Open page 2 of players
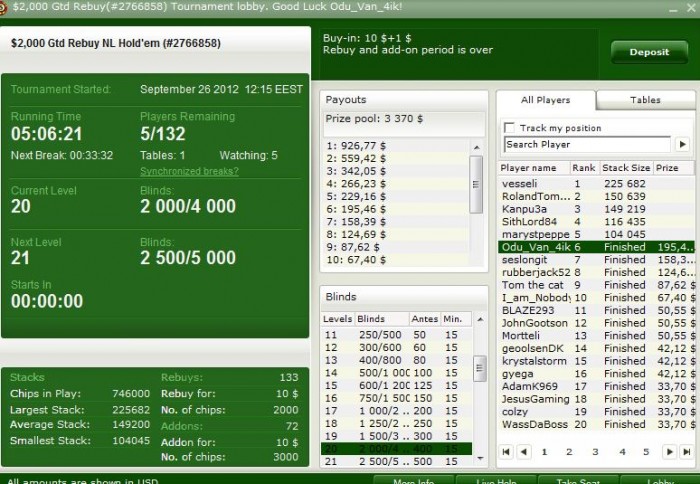Image resolution: width=700 pixels, height=484 pixels. (569, 452)
